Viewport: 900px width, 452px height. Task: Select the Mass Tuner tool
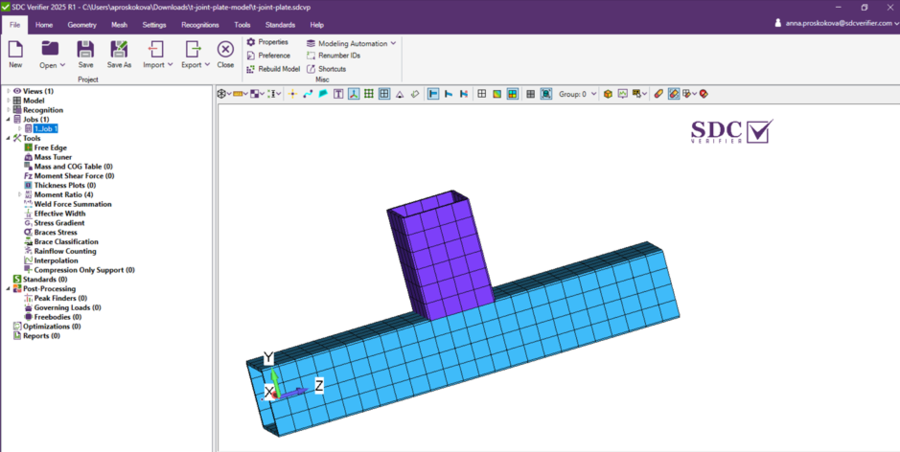pyautogui.click(x=52, y=157)
